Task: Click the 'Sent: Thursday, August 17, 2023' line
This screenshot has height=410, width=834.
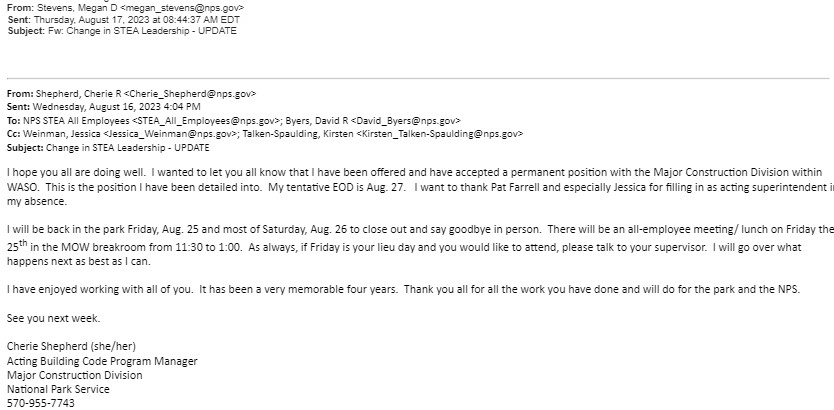Action: (x=124, y=20)
